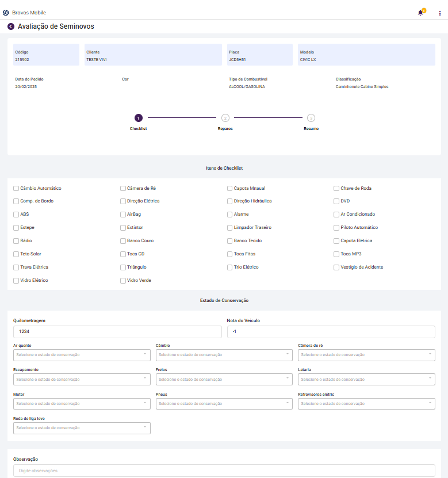Open the Ar quente conservation dropdown

82,355
